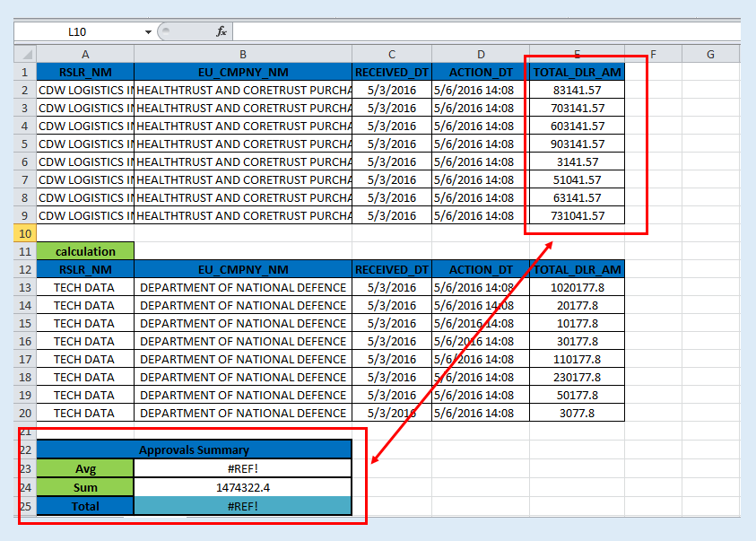Click the 5/6/2016 14:08 cell in row 2

pos(481,90)
